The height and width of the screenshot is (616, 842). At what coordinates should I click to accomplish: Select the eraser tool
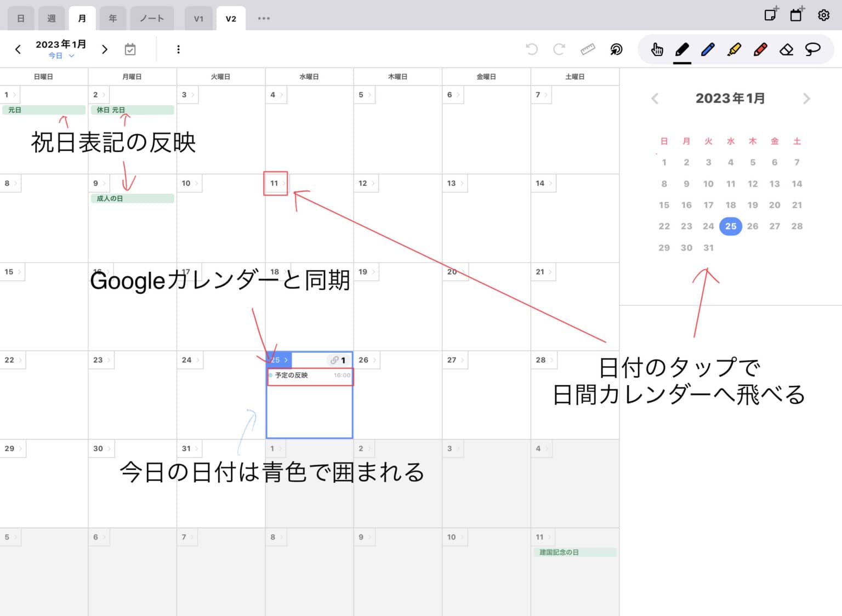point(787,49)
